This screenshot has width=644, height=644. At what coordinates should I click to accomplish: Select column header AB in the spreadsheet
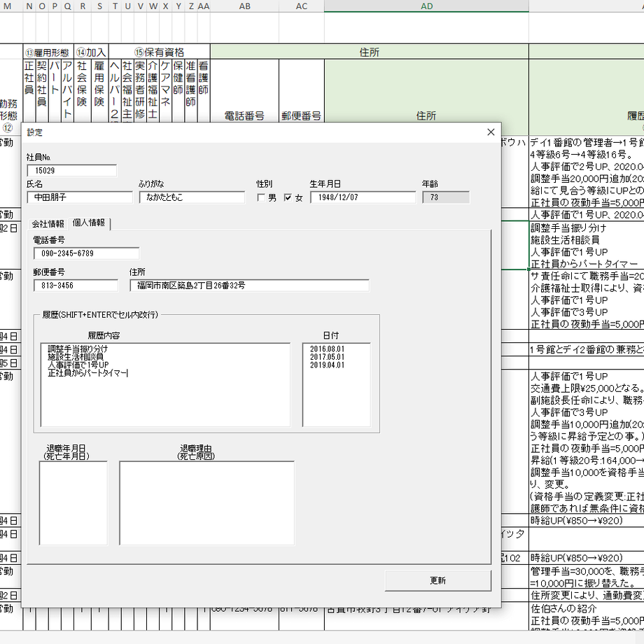(244, 6)
